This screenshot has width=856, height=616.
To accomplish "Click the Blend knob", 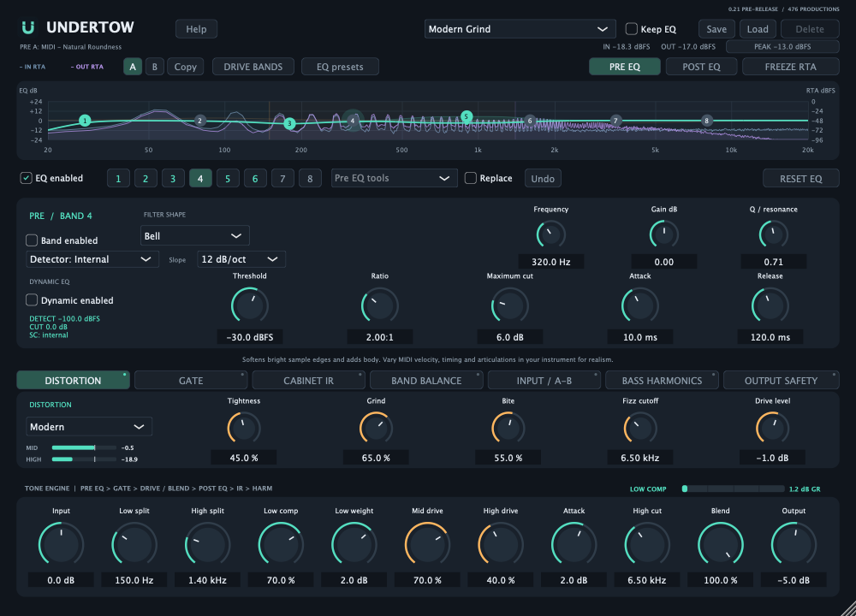I will tap(720, 544).
